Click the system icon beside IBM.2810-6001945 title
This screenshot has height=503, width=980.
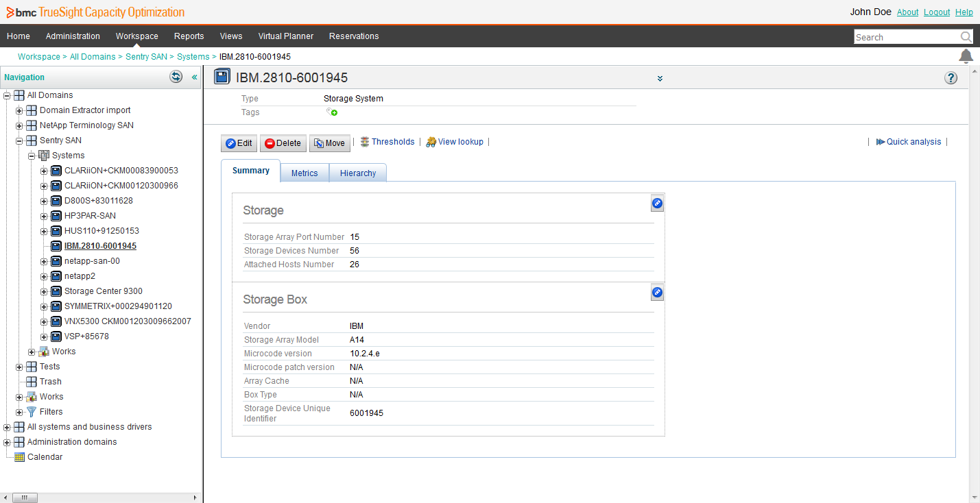coord(222,77)
